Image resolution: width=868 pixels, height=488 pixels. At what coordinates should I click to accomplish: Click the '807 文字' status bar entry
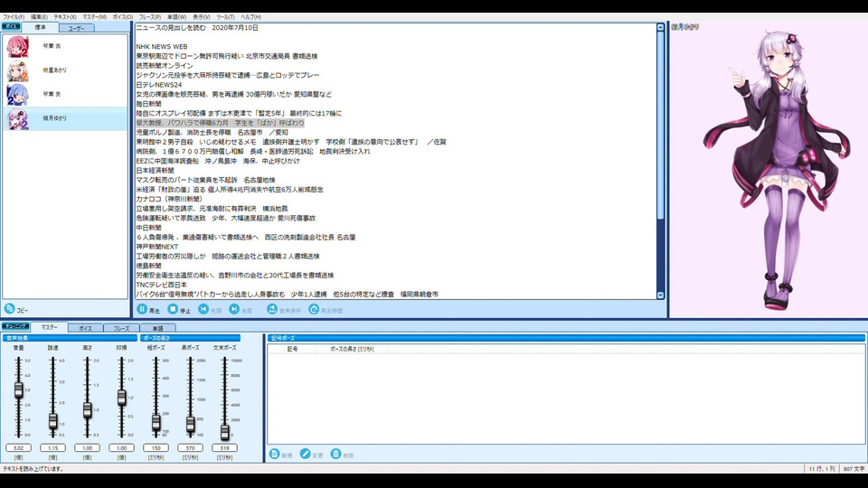[854, 469]
